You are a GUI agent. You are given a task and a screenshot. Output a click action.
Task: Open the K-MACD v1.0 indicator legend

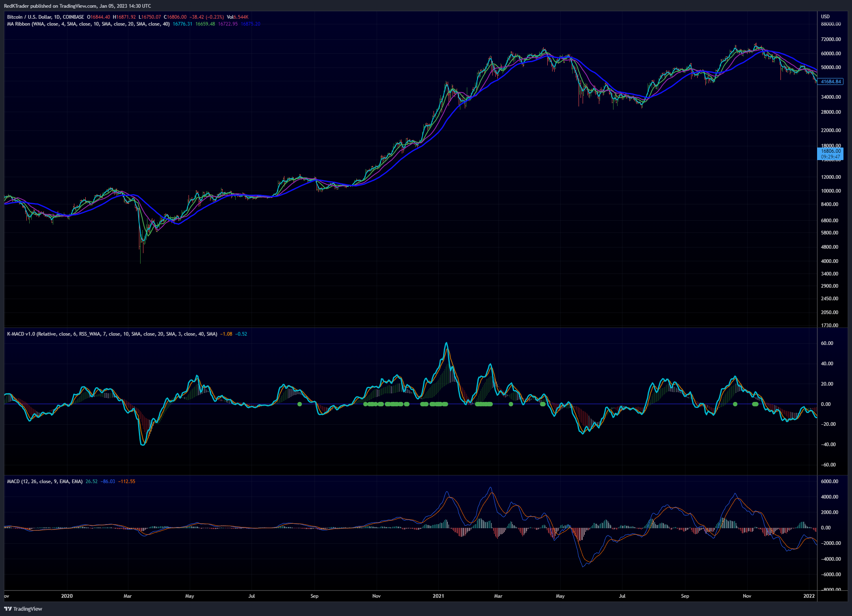point(112,334)
